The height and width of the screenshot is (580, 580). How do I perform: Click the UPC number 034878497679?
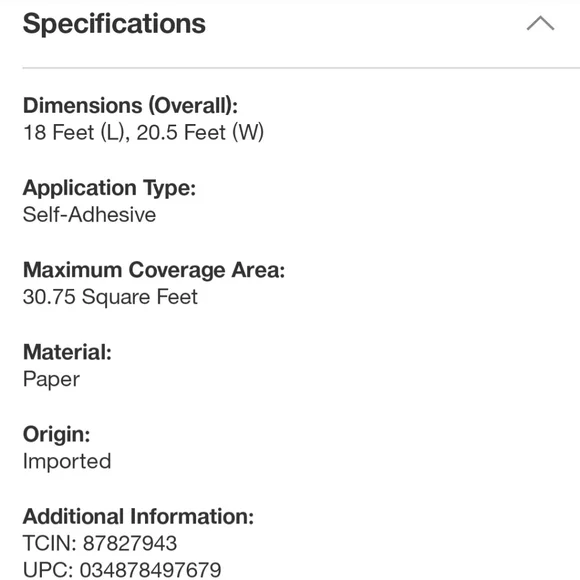(x=151, y=570)
